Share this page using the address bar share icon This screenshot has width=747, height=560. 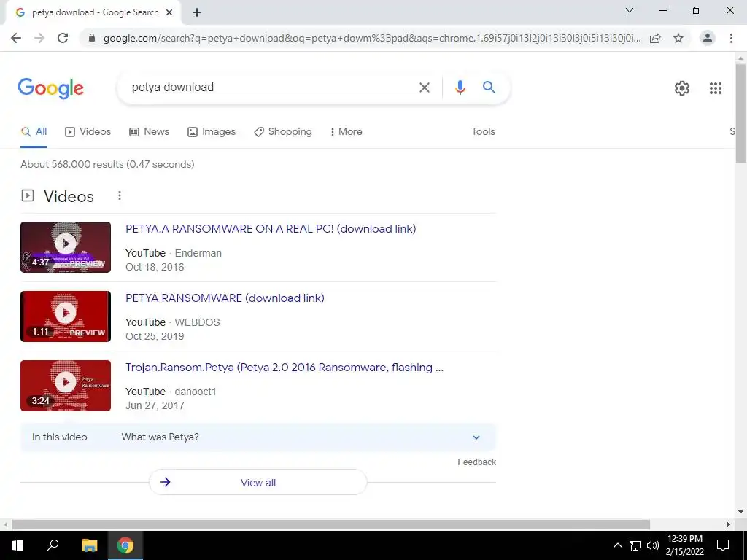click(x=655, y=38)
